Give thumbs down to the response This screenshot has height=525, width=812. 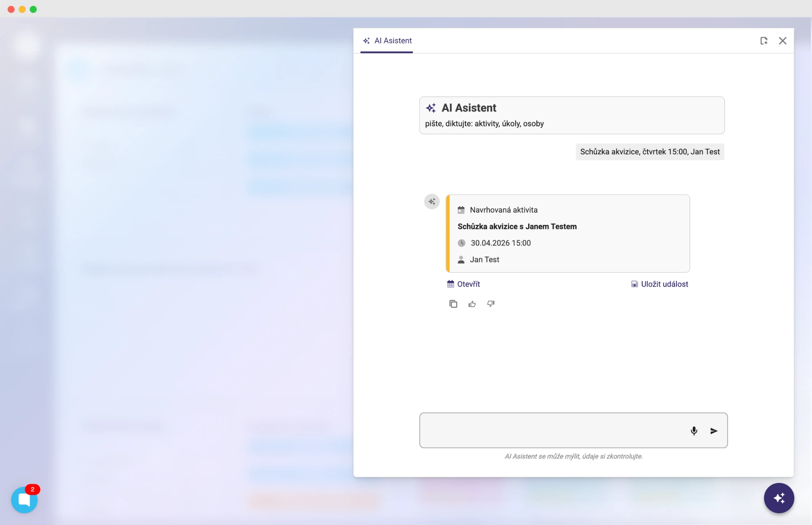click(x=491, y=304)
